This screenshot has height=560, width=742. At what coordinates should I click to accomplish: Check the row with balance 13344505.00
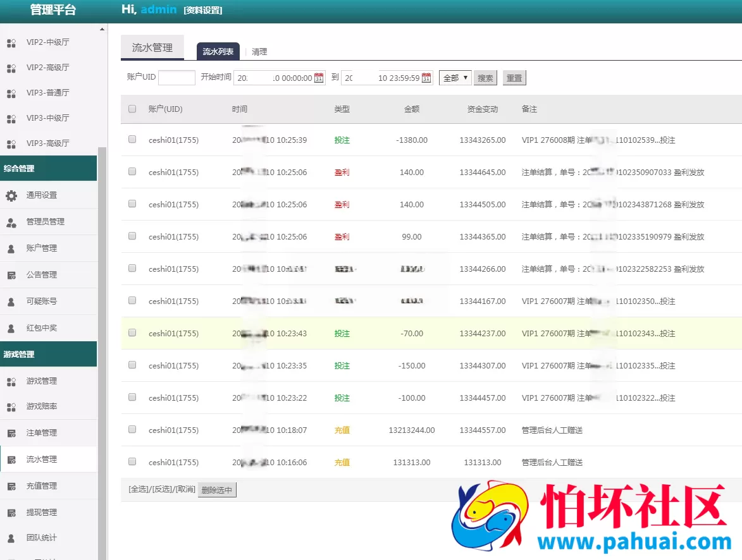(x=132, y=204)
